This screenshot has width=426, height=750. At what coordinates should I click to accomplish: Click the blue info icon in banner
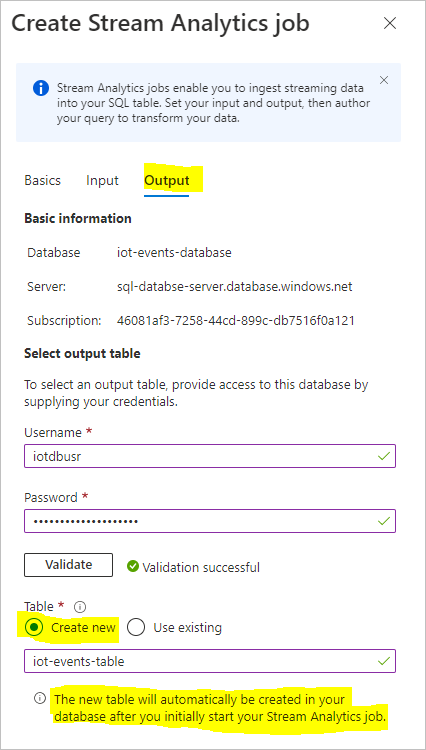[x=41, y=88]
